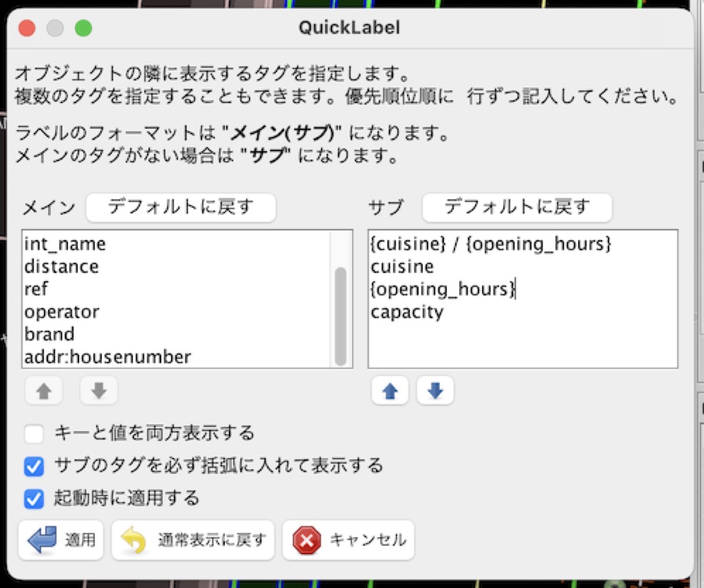The height and width of the screenshot is (588, 704).
Task: Close the QuickLabel window with red button
Action: coord(27,28)
